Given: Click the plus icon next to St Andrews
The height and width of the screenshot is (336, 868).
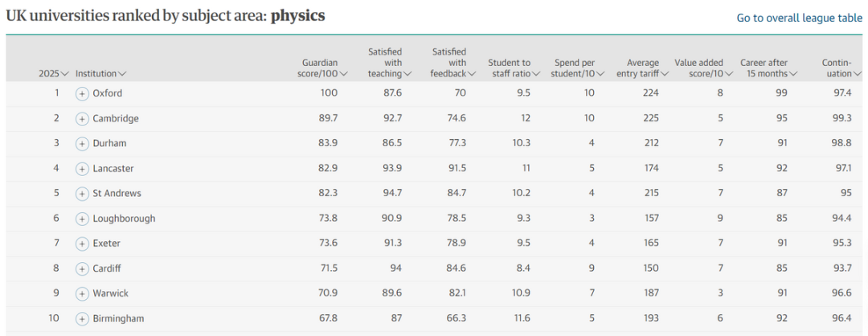Looking at the screenshot, I should pyautogui.click(x=81, y=194).
